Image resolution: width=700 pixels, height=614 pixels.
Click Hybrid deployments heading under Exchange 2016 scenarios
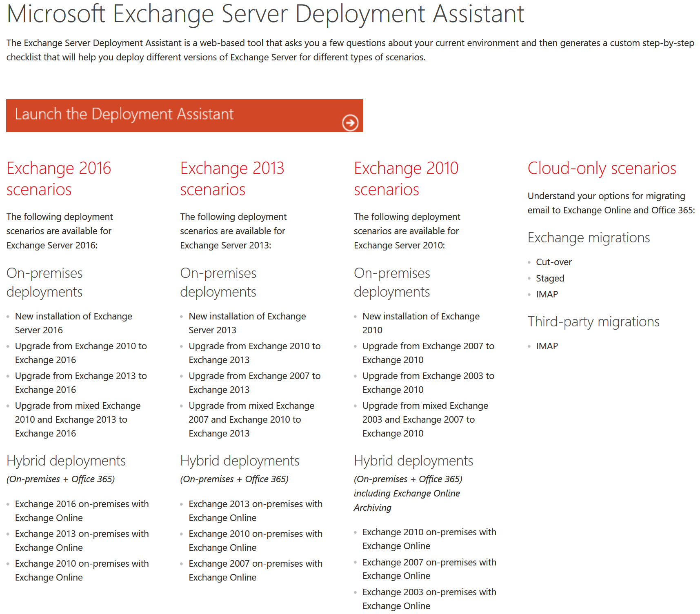[66, 461]
